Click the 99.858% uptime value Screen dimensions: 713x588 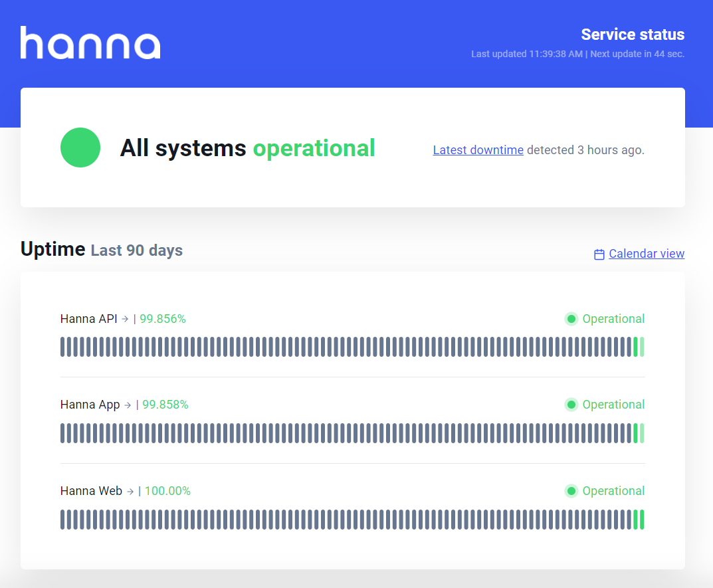click(165, 405)
